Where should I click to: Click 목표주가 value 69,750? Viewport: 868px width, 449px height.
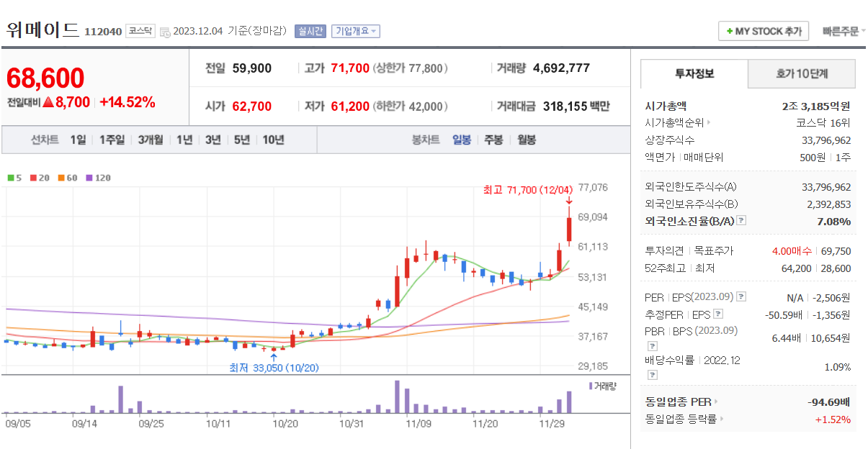point(836,251)
